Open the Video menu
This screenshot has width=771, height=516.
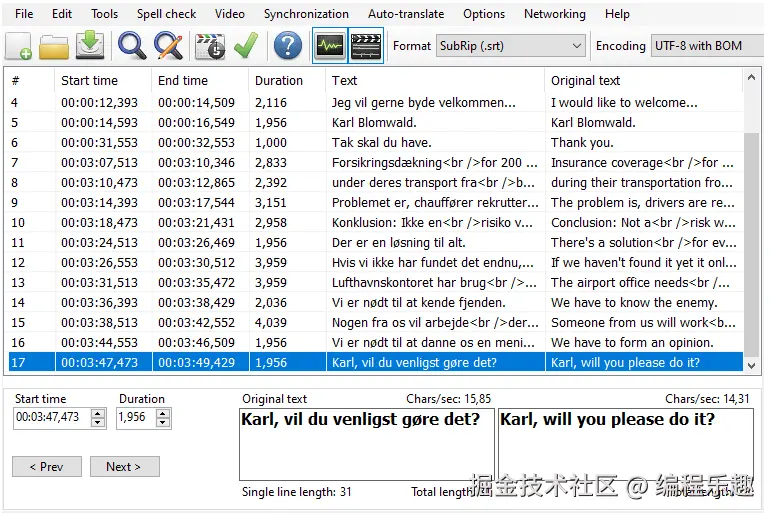click(230, 14)
